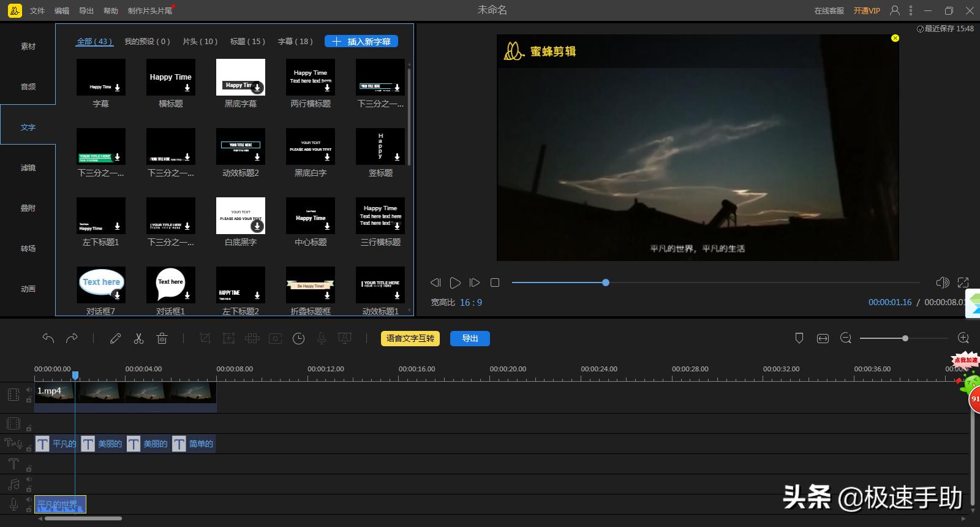Screen dimensions: 980x527
Task: Click the 插入新字幕 button
Action: pos(361,42)
